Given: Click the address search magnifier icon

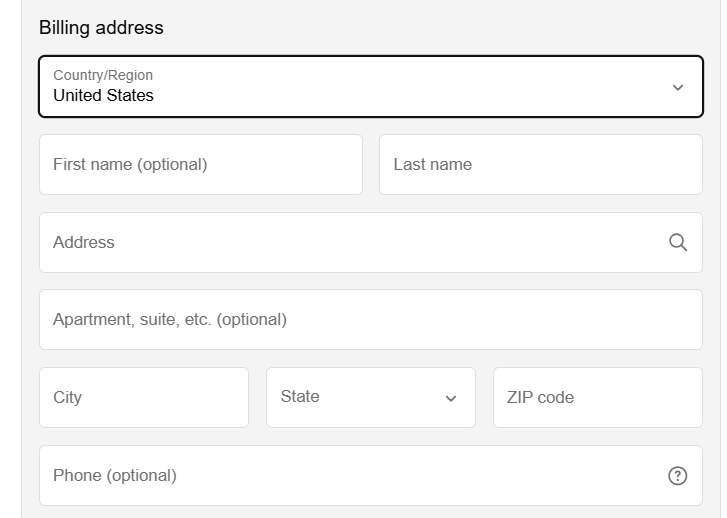Looking at the screenshot, I should (x=678, y=242).
